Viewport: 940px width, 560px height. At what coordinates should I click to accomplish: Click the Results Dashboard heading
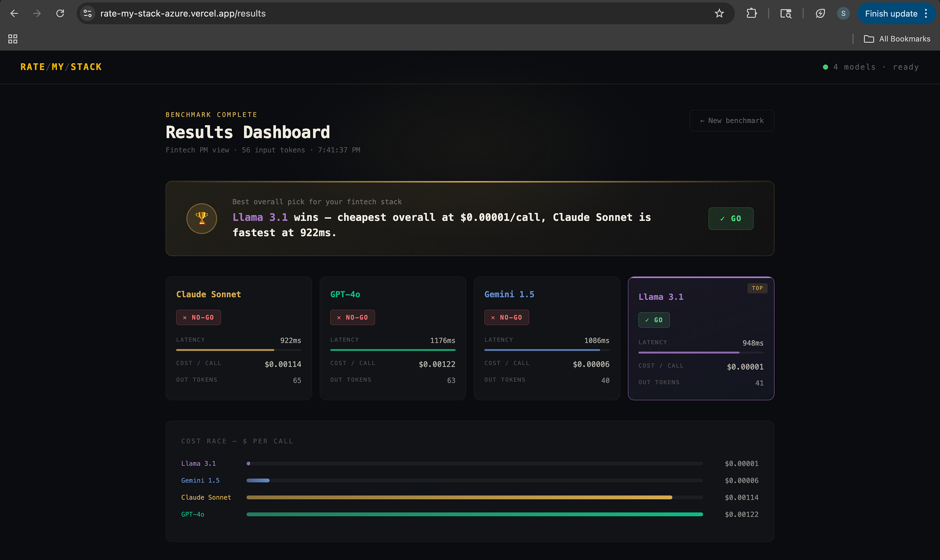(x=248, y=132)
